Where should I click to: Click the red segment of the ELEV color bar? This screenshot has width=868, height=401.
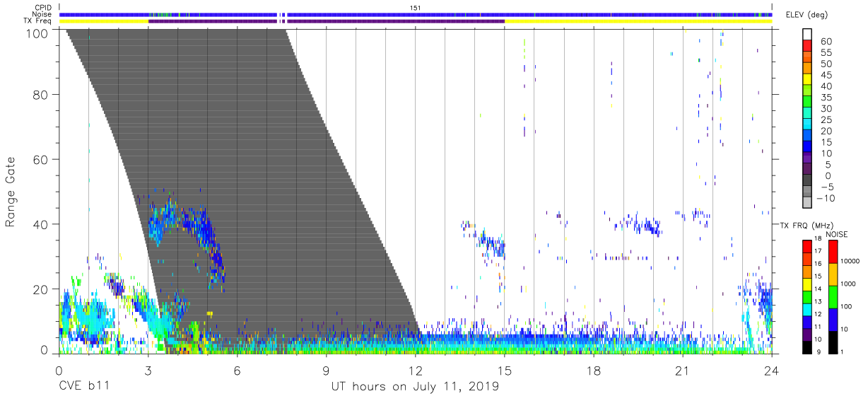[x=808, y=45]
